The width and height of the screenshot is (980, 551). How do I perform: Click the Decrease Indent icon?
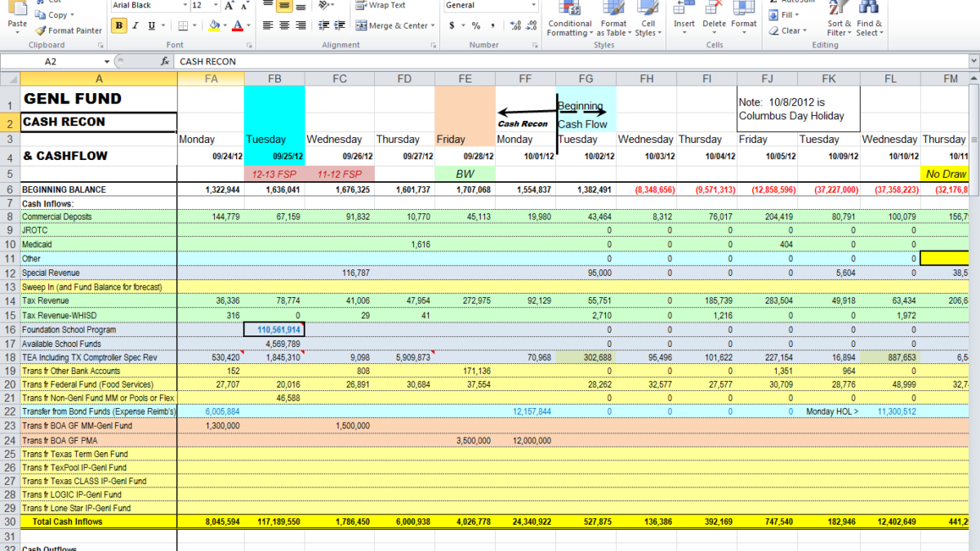click(x=324, y=25)
